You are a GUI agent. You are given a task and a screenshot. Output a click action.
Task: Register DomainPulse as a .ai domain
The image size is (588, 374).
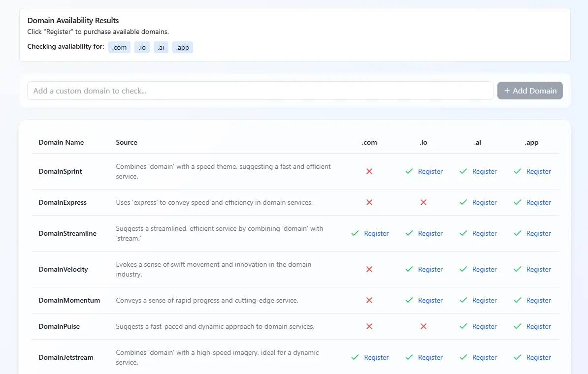point(484,326)
